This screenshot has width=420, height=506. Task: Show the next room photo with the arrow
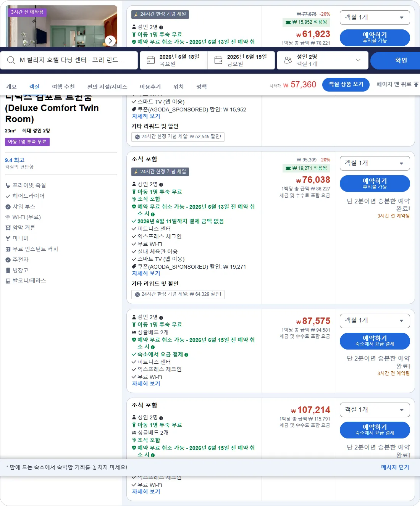tap(110, 40)
